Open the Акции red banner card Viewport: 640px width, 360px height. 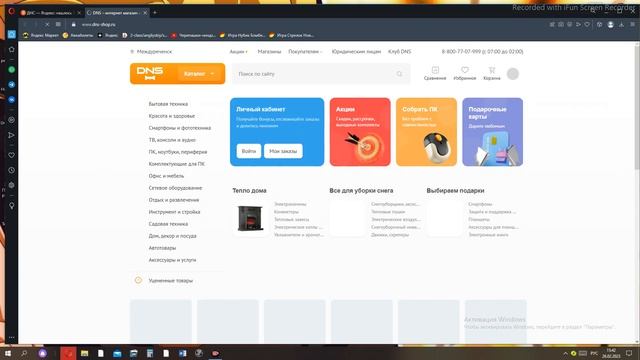(x=360, y=132)
